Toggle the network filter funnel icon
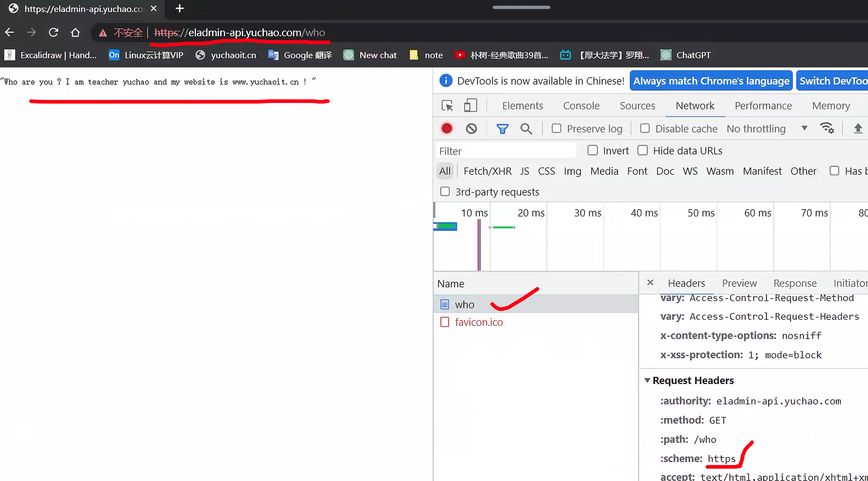 (502, 129)
